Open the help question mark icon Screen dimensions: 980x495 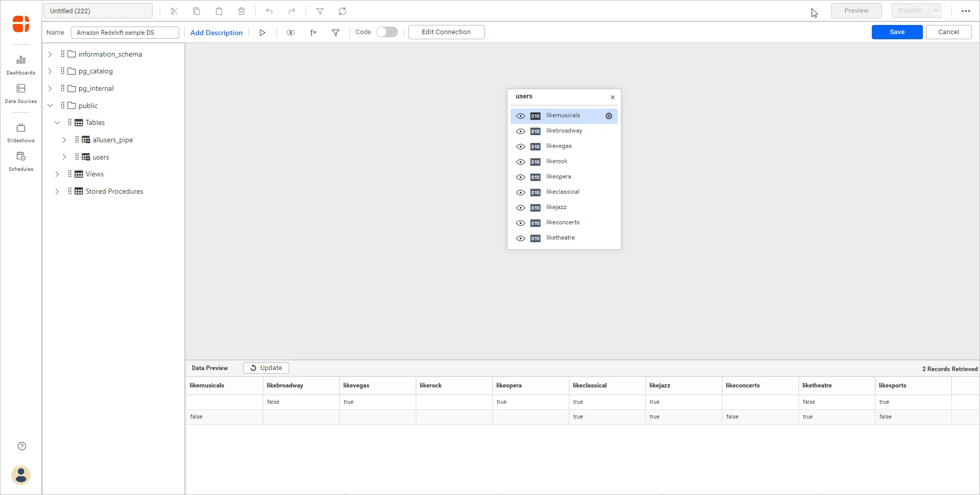coord(22,447)
